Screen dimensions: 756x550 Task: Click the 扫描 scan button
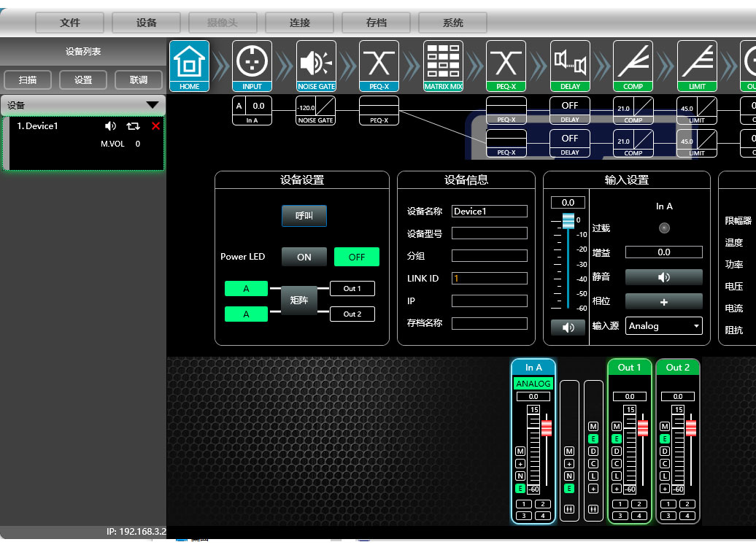point(28,80)
